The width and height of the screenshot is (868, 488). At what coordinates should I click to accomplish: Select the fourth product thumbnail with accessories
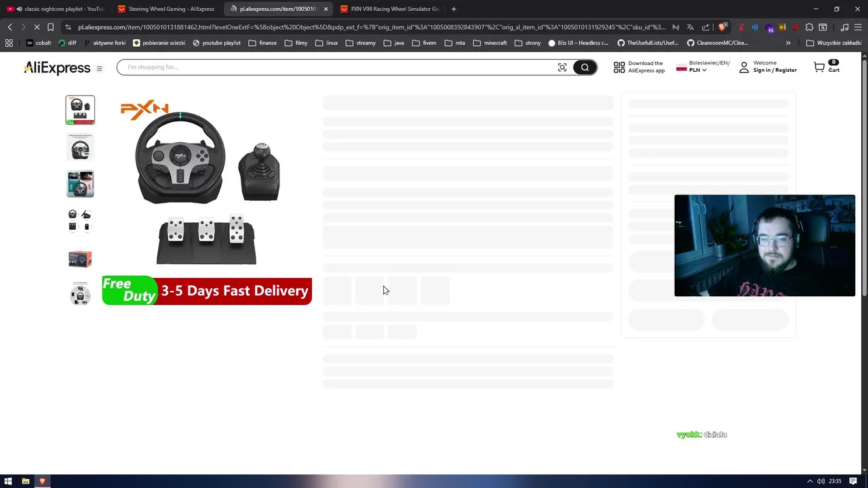click(80, 221)
